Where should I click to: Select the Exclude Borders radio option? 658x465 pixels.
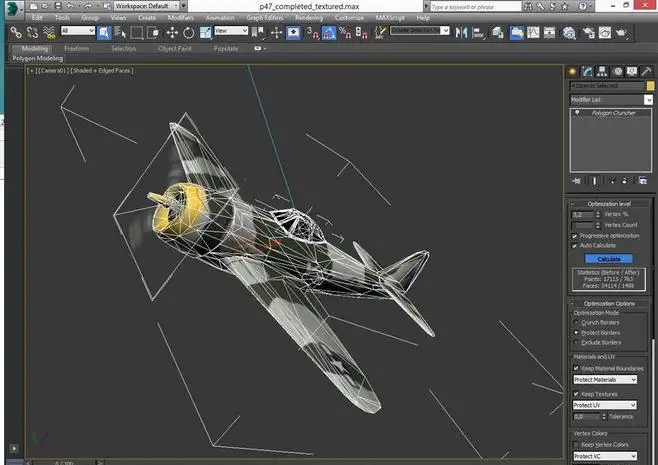click(x=576, y=342)
